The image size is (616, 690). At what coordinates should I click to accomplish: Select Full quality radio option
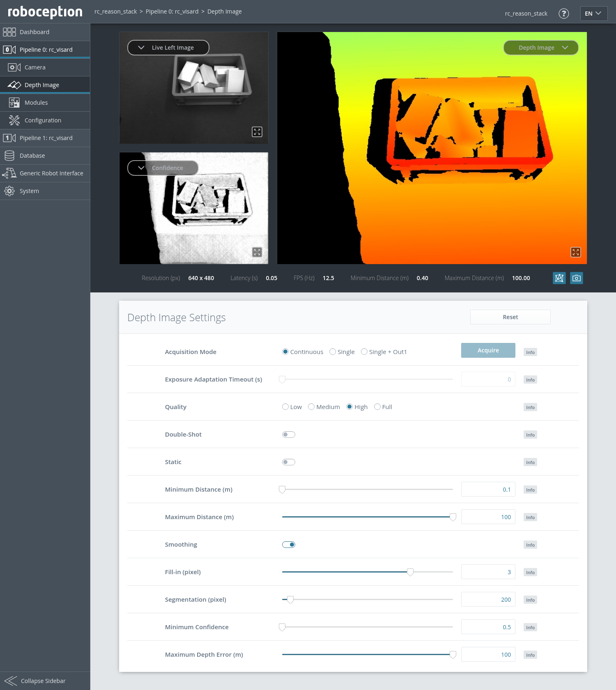tap(377, 407)
